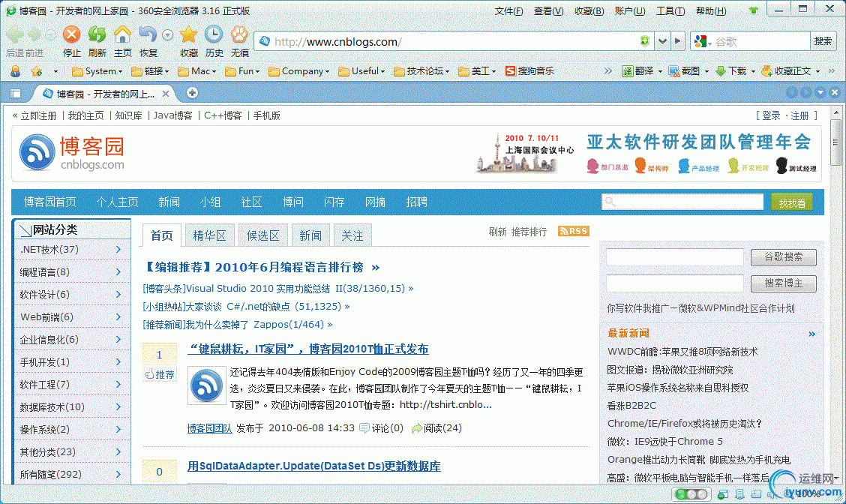Expand the Useful bookmarks folder
This screenshot has height=504, width=846.
(361, 71)
